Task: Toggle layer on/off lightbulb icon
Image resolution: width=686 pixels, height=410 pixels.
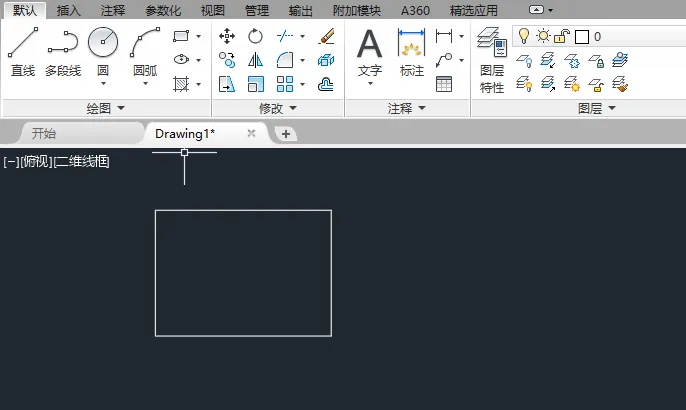Action: [524, 36]
